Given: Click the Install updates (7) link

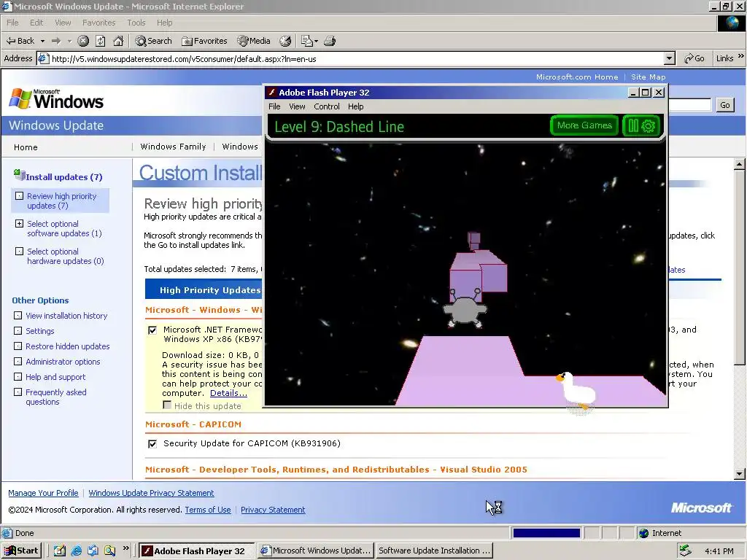Looking at the screenshot, I should pyautogui.click(x=64, y=177).
